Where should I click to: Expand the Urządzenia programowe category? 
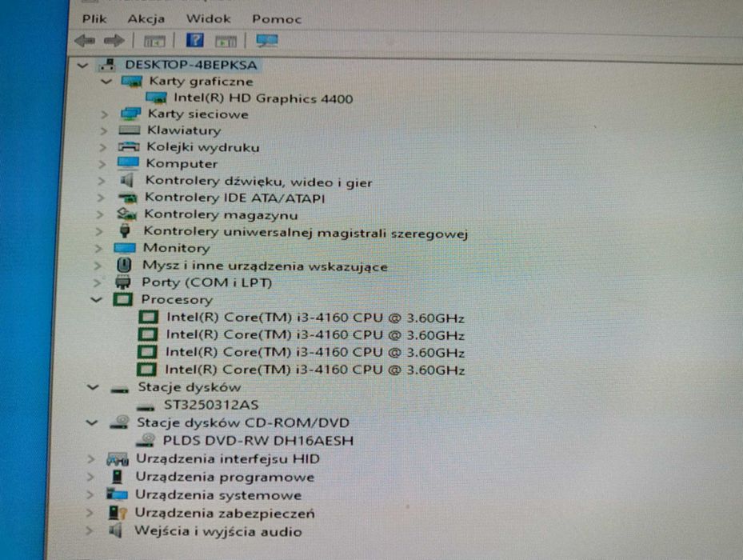[x=90, y=477]
